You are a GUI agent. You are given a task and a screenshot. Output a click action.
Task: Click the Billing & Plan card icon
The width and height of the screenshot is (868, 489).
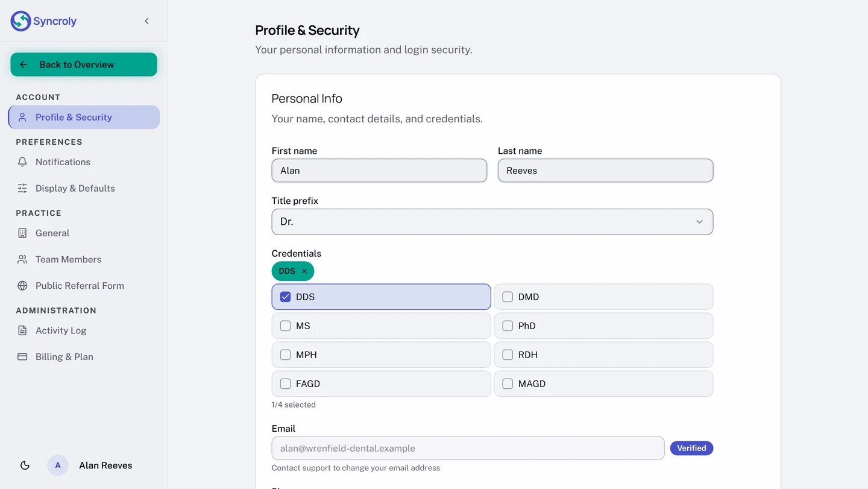(x=22, y=357)
